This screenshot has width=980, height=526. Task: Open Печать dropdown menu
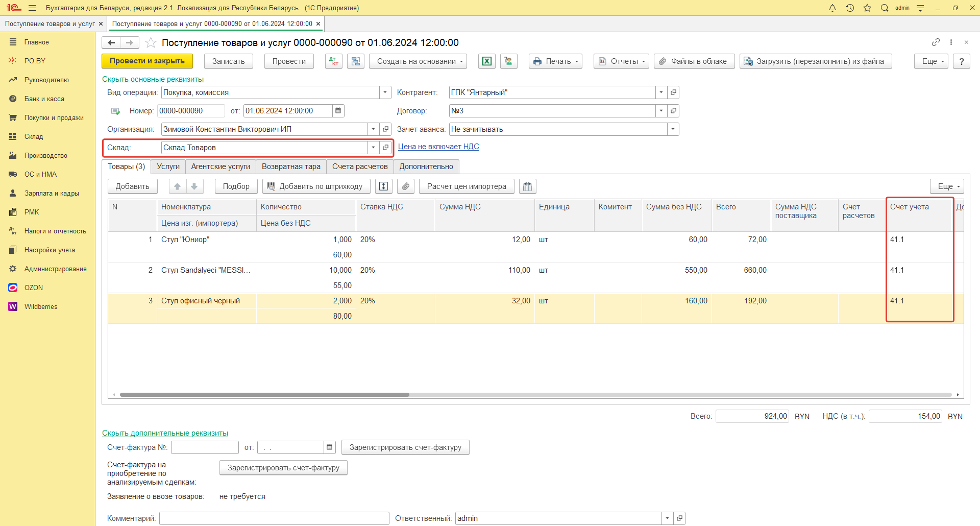(555, 61)
